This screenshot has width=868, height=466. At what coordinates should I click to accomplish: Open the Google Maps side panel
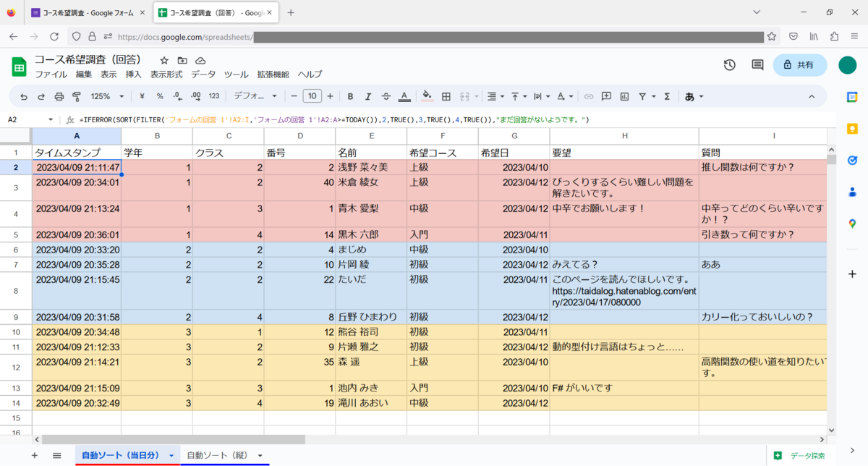coord(852,224)
